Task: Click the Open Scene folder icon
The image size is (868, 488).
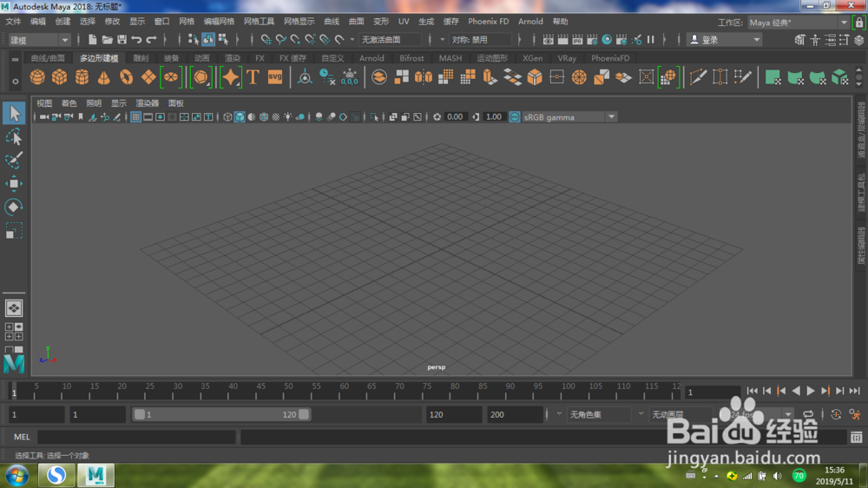Action: 108,39
